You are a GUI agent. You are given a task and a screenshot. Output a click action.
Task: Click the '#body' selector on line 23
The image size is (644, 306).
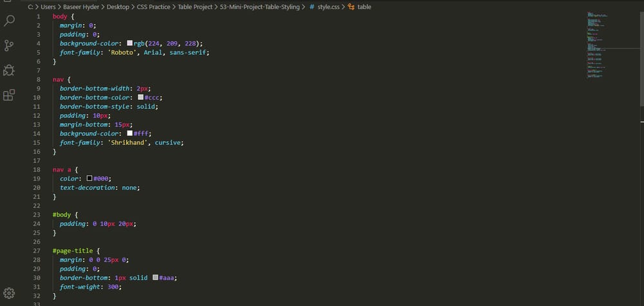[61, 215]
